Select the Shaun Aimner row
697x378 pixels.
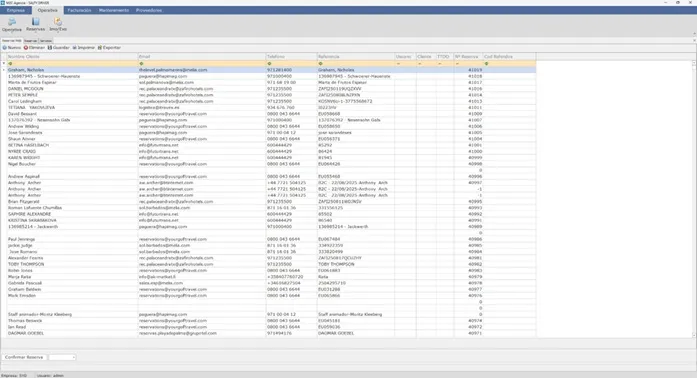[271, 139]
